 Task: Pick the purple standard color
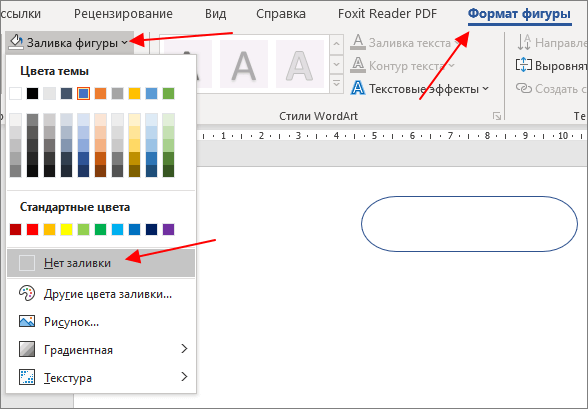coord(168,229)
